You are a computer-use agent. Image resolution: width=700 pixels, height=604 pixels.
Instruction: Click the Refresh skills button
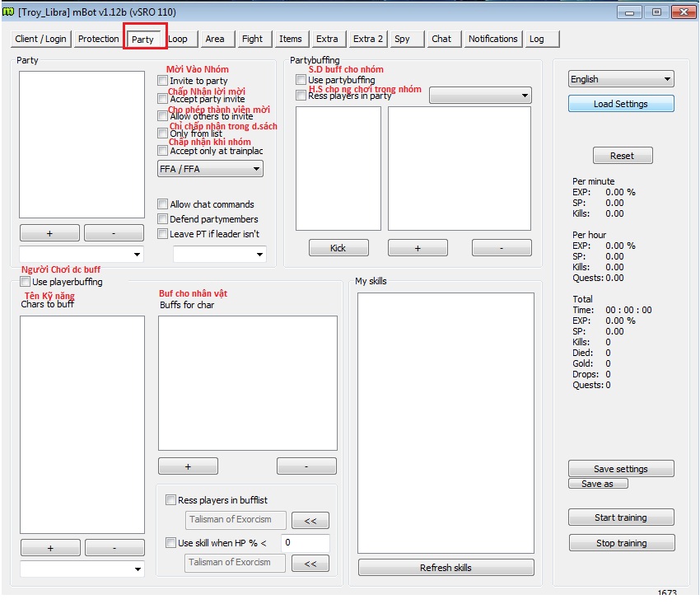[446, 568]
